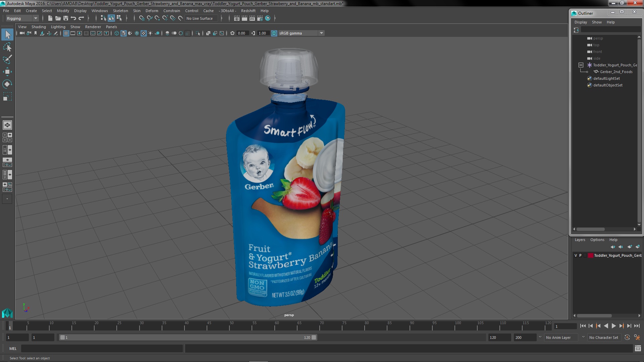Screen dimensions: 644x362
Task: Open the Script Editor icon
Action: pos(638,349)
